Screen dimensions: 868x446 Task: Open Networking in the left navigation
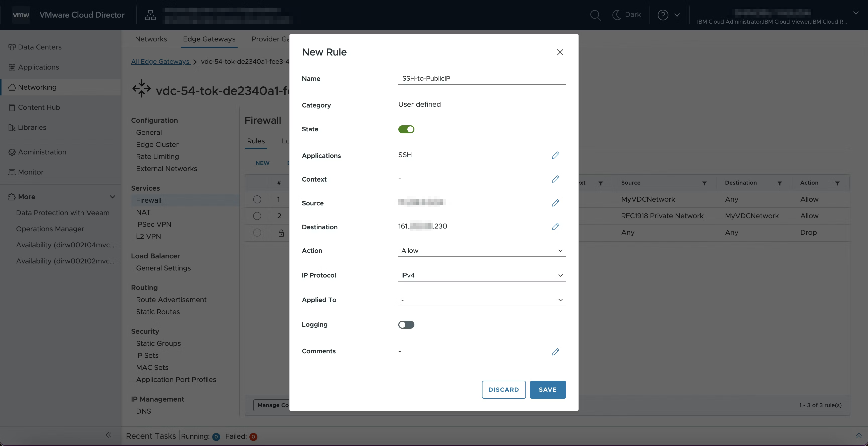coord(37,87)
